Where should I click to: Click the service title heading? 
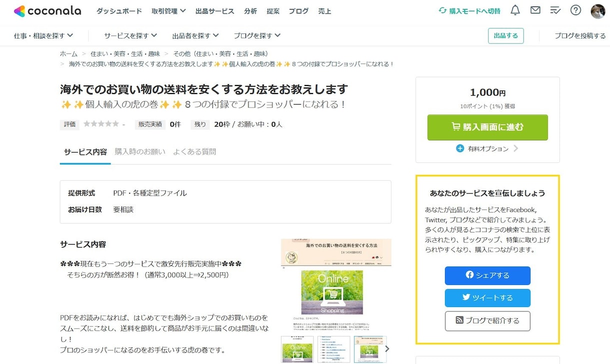tap(204, 89)
